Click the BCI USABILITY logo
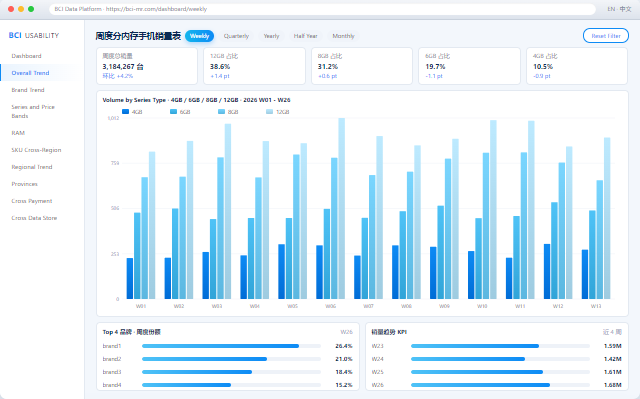This screenshot has width=640, height=399. (x=34, y=35)
